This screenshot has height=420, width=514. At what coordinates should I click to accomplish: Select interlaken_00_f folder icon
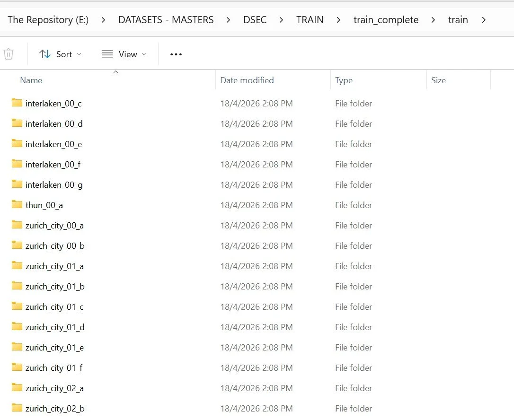coord(17,164)
